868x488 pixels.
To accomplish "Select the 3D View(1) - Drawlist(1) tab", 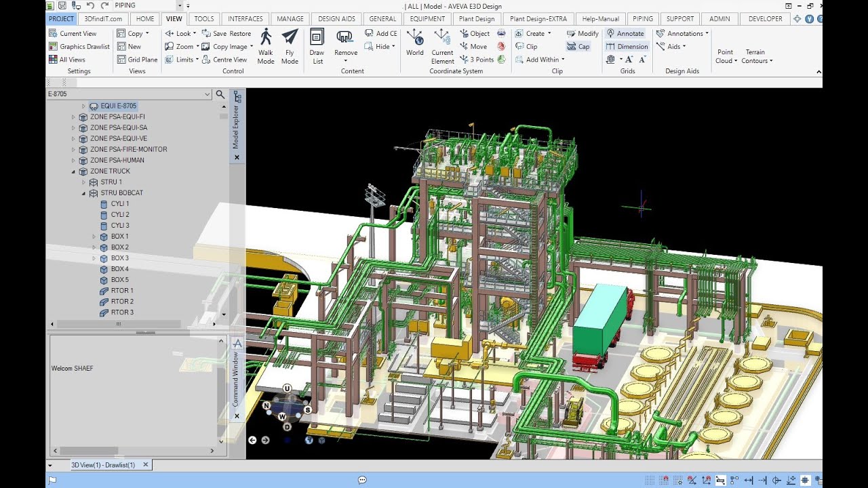I will click(x=103, y=465).
